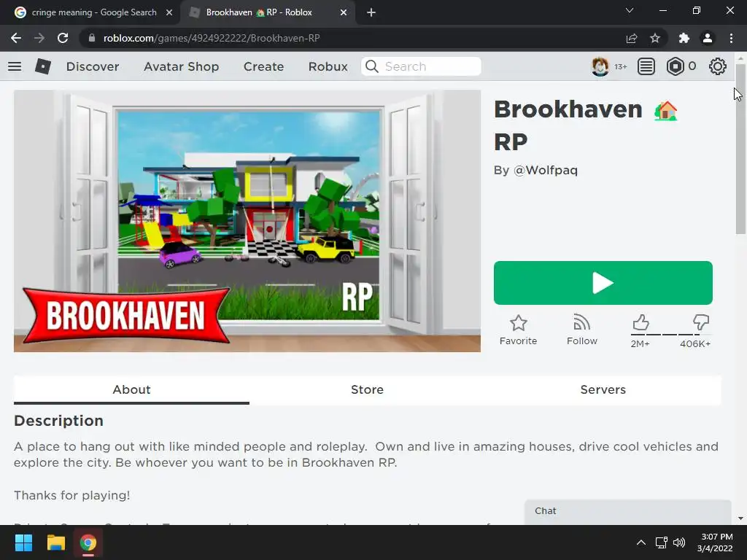
Task: Click the roblox.com address bar URL
Action: (212, 38)
